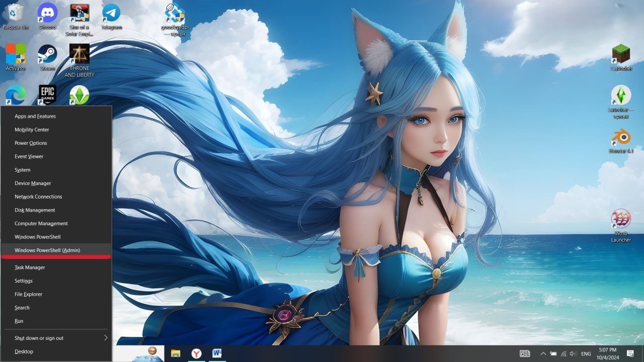Open the Wi-Fi network tray icon

coord(563,354)
